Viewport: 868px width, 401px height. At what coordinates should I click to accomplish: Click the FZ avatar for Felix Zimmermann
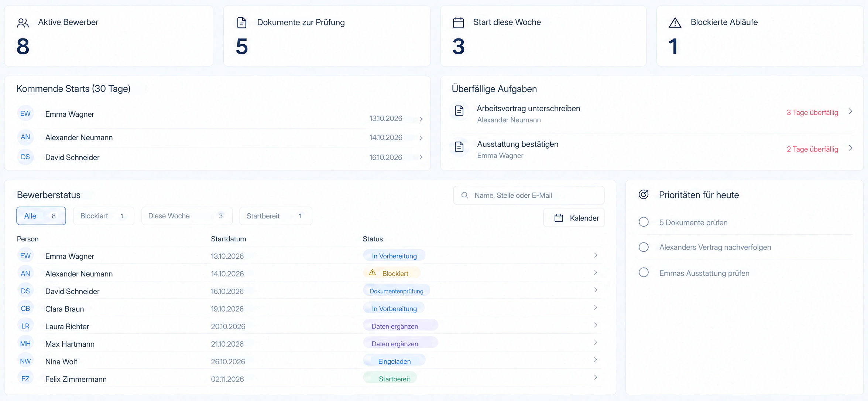point(25,378)
